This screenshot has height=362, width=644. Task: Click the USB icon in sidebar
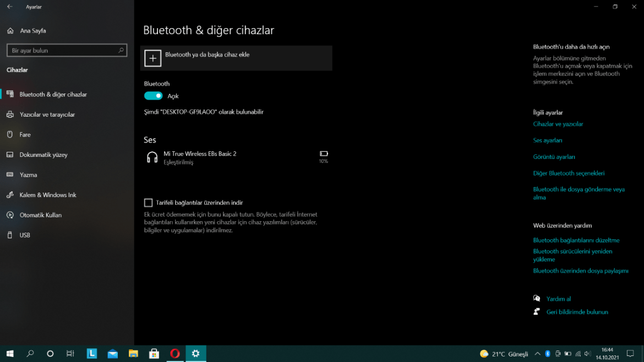click(10, 235)
